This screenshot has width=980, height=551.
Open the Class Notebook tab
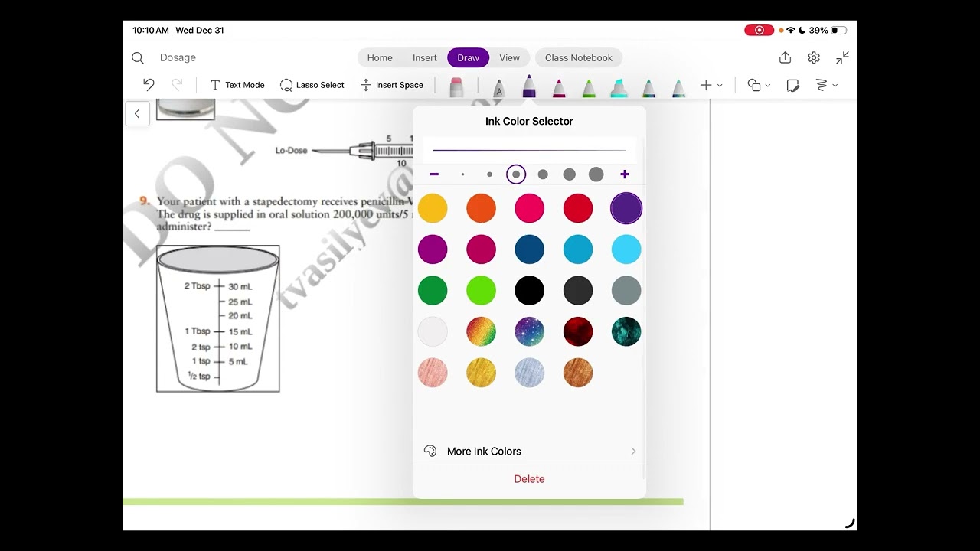[579, 57]
